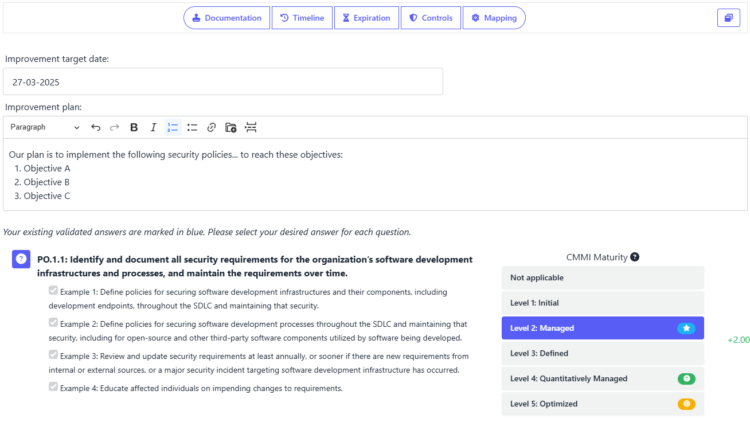750x430 pixels.
Task: Switch to the Timeline tab
Action: point(302,18)
